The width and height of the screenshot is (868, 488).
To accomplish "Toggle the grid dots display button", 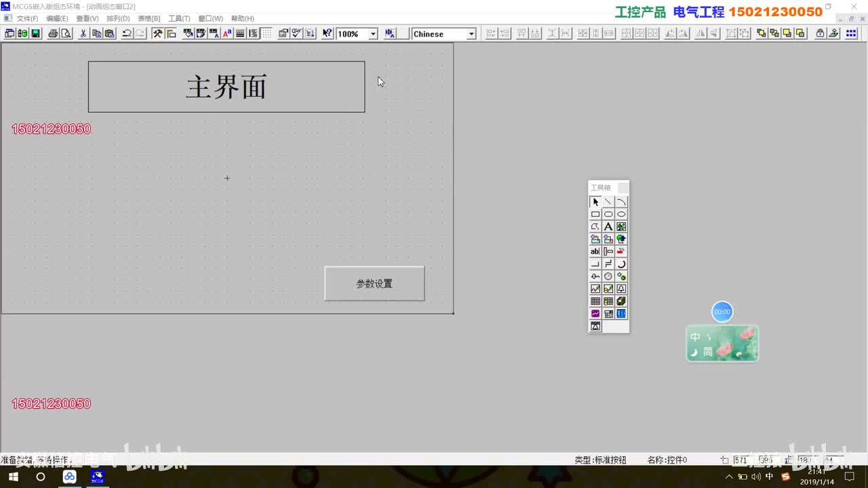I will (267, 33).
